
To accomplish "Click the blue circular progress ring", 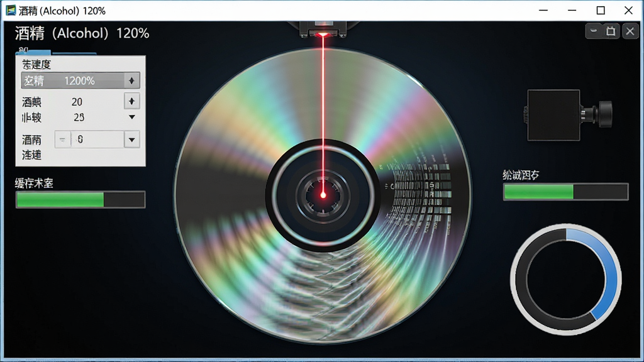I will click(x=565, y=280).
